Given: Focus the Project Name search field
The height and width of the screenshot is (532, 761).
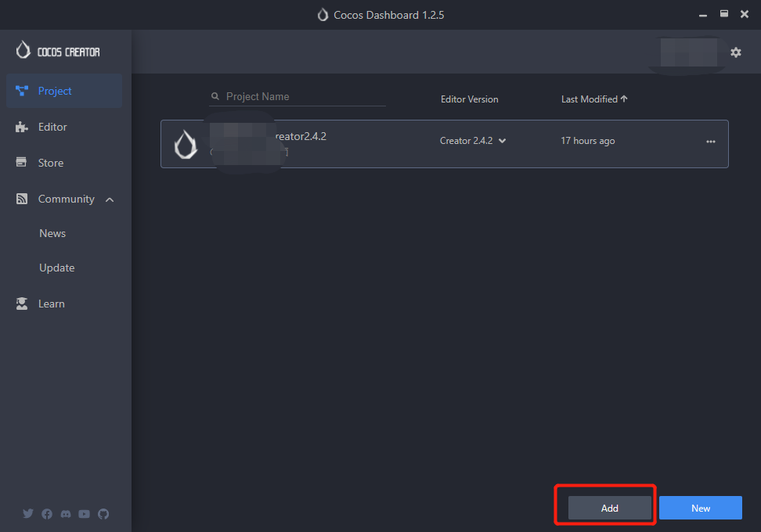Looking at the screenshot, I should coord(298,96).
